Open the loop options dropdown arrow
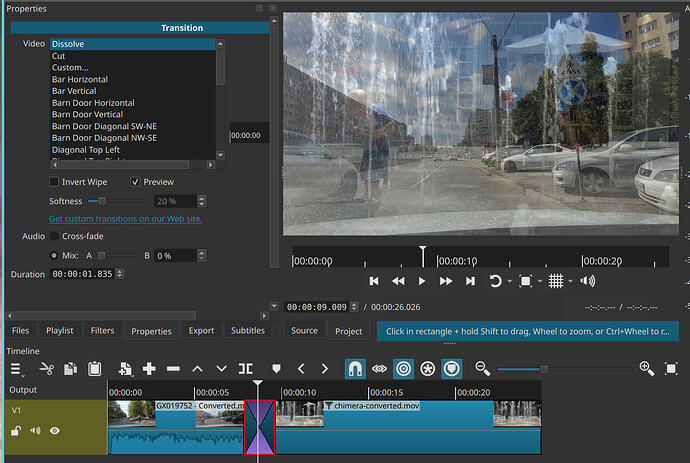This screenshot has height=463, width=690. [x=510, y=281]
